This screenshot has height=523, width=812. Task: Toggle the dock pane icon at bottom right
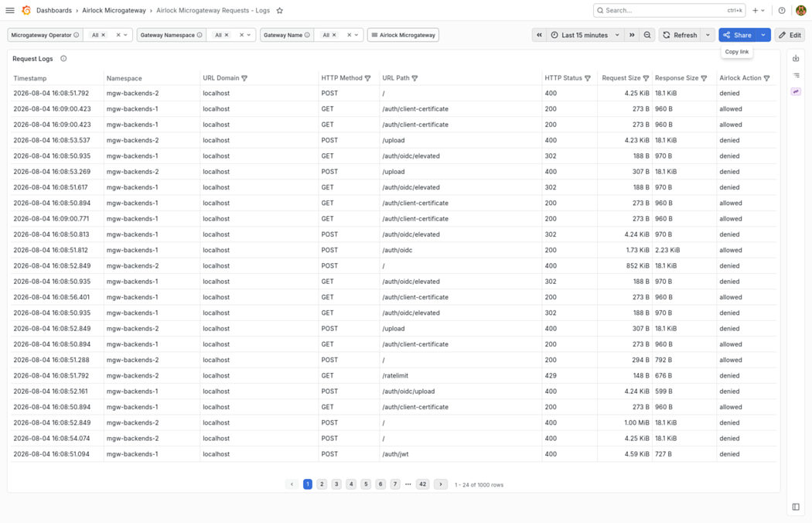click(x=796, y=507)
